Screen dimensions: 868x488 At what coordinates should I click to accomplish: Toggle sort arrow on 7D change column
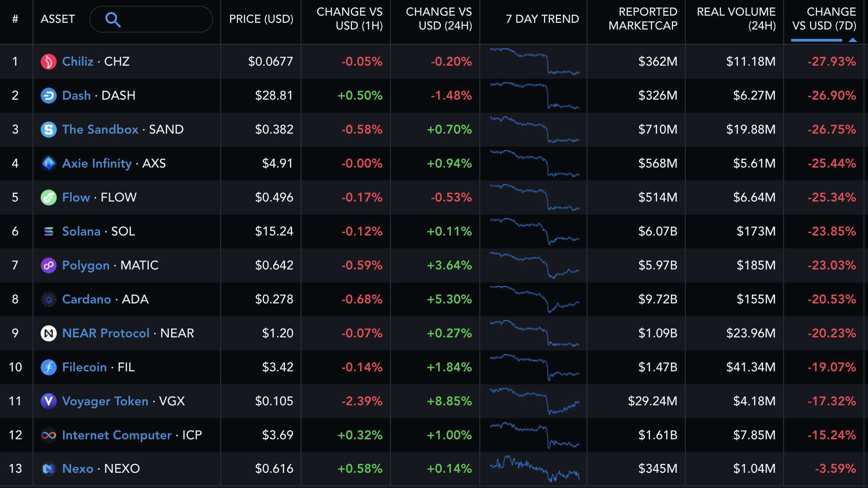[852, 40]
